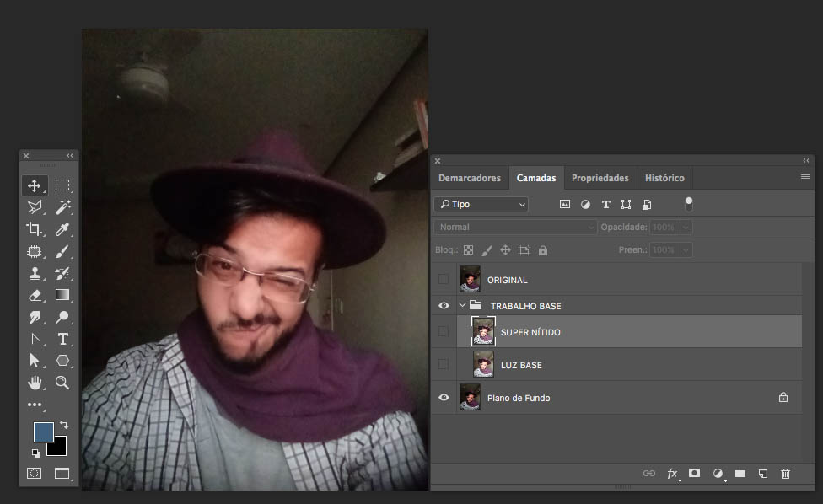The height and width of the screenshot is (504, 823).
Task: Open the Propriedades tab
Action: pos(600,178)
